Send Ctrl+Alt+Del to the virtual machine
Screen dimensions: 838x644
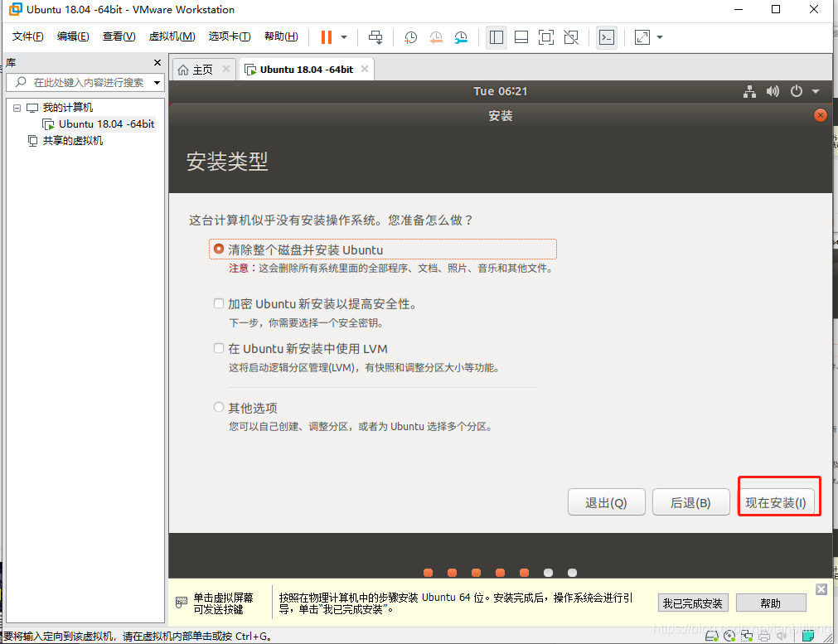pos(375,37)
